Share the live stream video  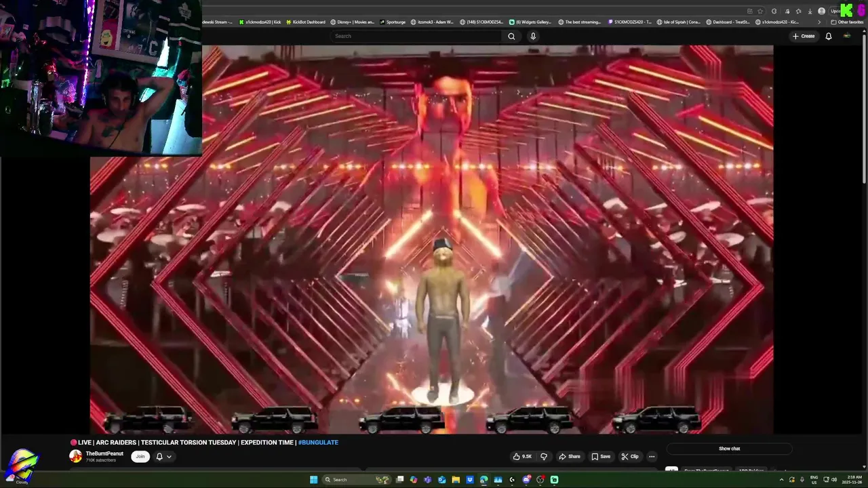[x=570, y=456]
